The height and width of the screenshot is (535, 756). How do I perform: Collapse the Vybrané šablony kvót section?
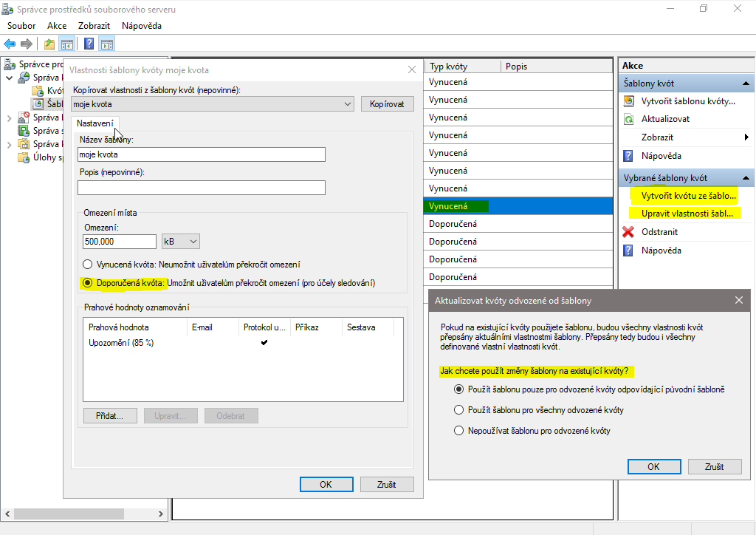[x=746, y=178]
